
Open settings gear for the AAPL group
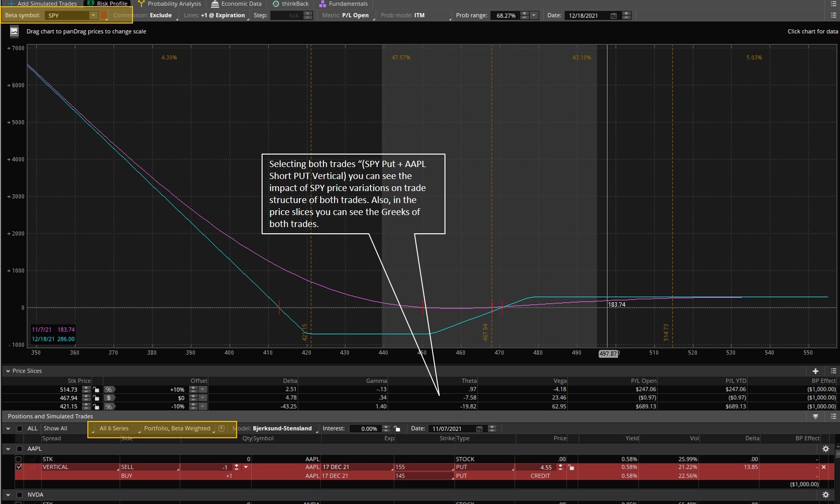826,449
